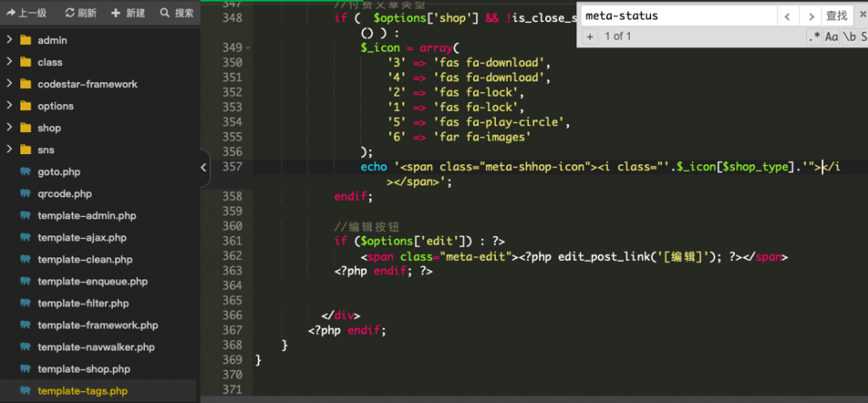Click the 查找 find button
This screenshot has height=403, width=868.
pyautogui.click(x=837, y=16)
